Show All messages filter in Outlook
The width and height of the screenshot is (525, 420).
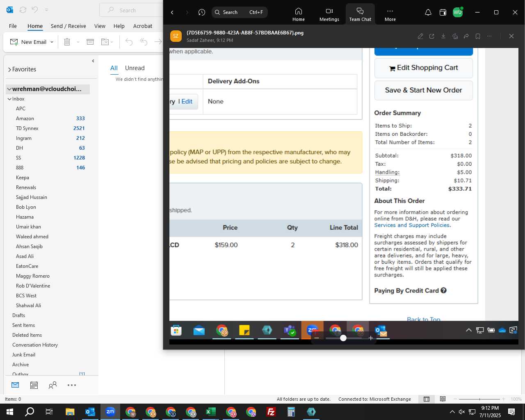[114, 68]
